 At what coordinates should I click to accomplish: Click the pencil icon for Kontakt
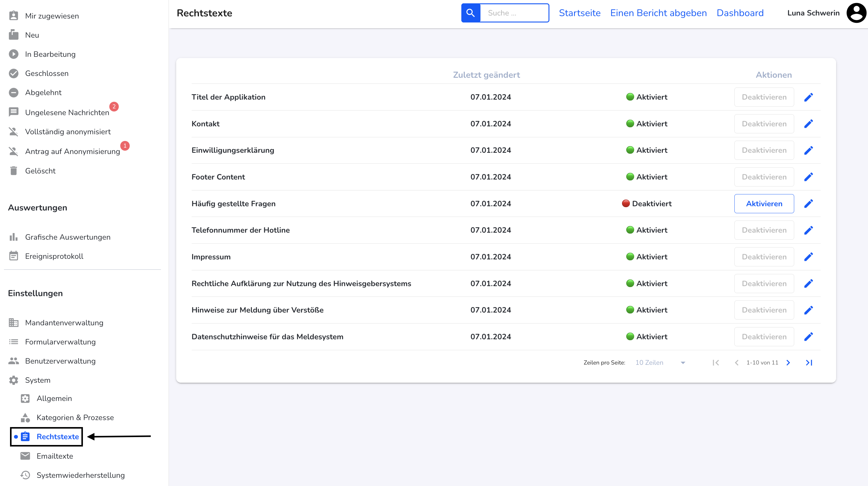(x=808, y=124)
